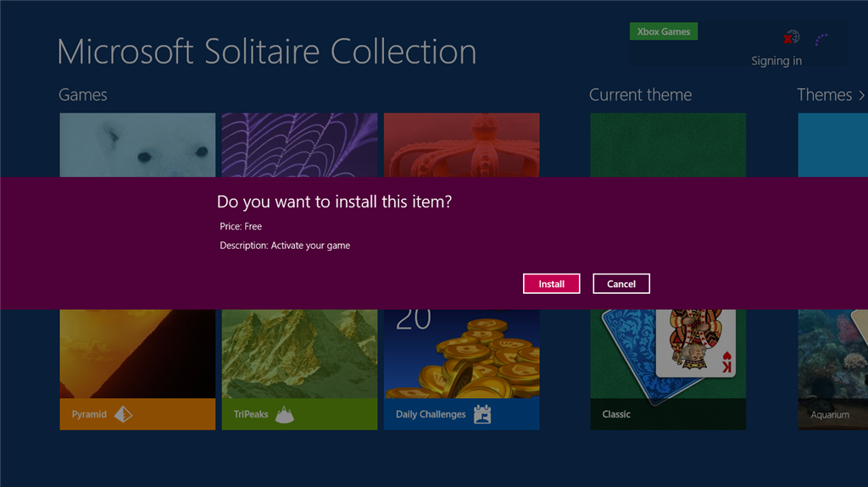
Task: Click the blue theme tile beside green
Action: pos(832,145)
